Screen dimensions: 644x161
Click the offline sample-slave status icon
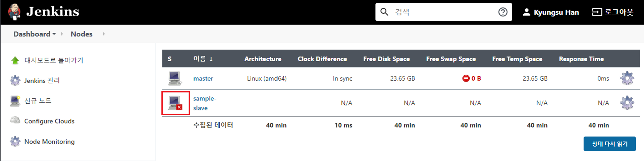click(x=175, y=103)
